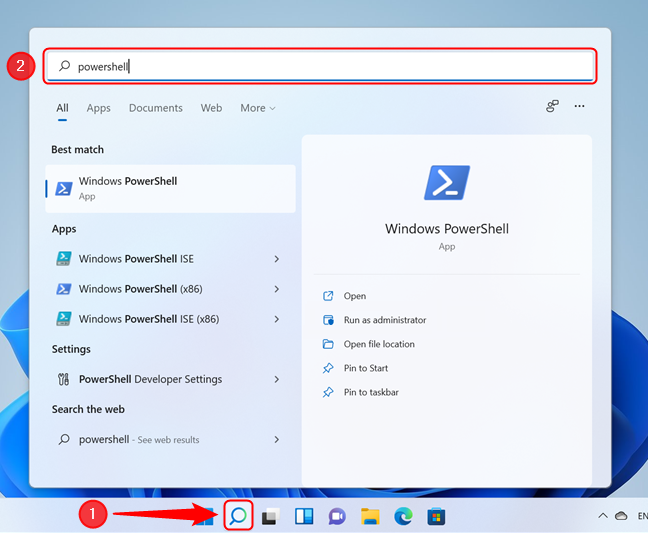This screenshot has height=533, width=648.
Task: Switch to the Web filter tab
Action: tap(211, 108)
